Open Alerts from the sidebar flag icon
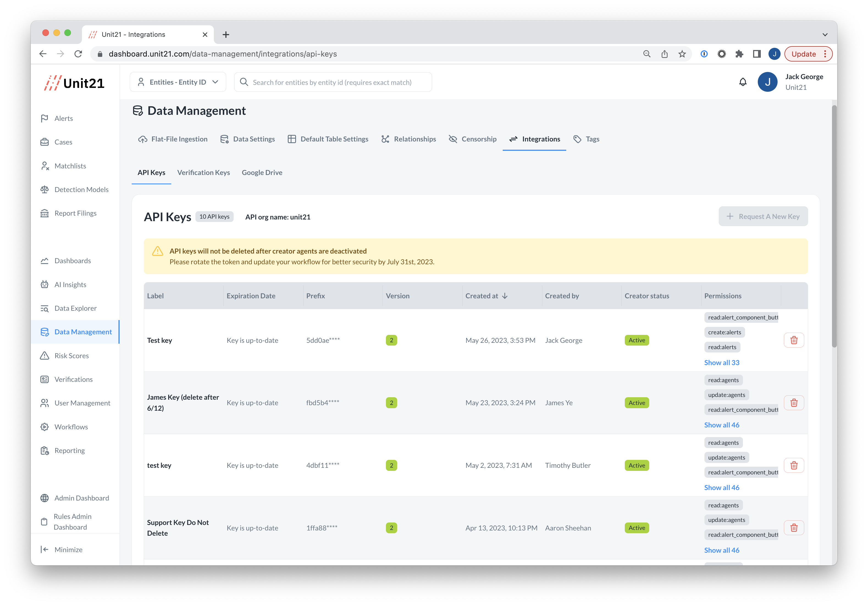 point(45,118)
